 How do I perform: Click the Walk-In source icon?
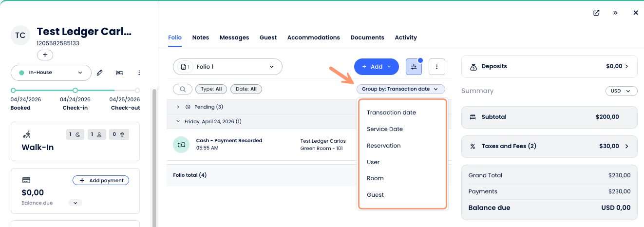[x=27, y=134]
